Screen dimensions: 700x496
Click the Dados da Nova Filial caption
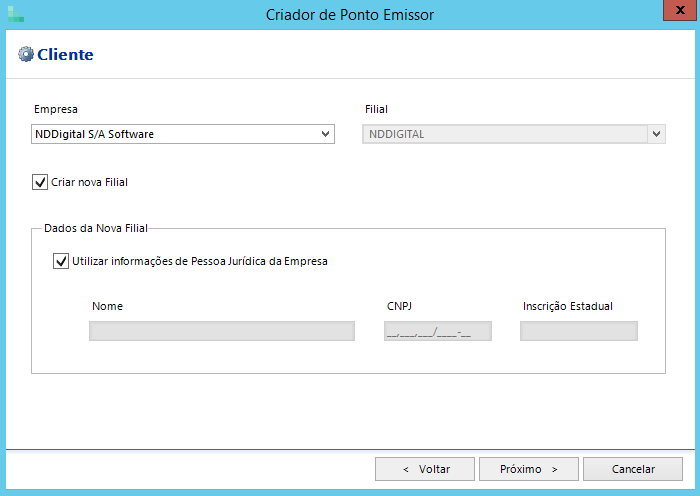coord(96,228)
